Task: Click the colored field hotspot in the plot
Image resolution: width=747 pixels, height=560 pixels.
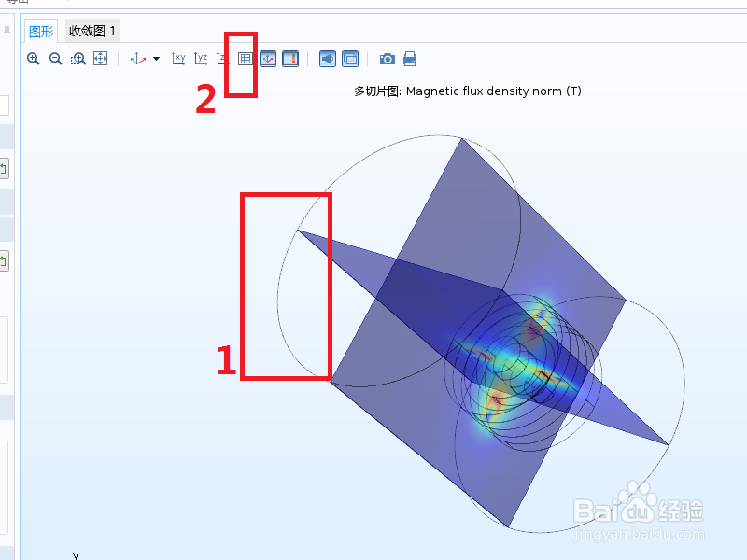Action: coord(519,367)
